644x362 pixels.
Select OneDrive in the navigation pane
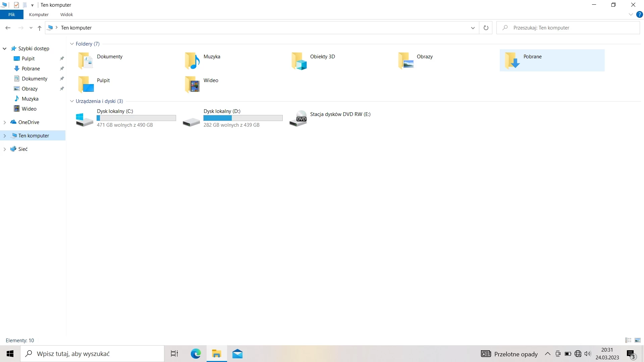(29, 122)
